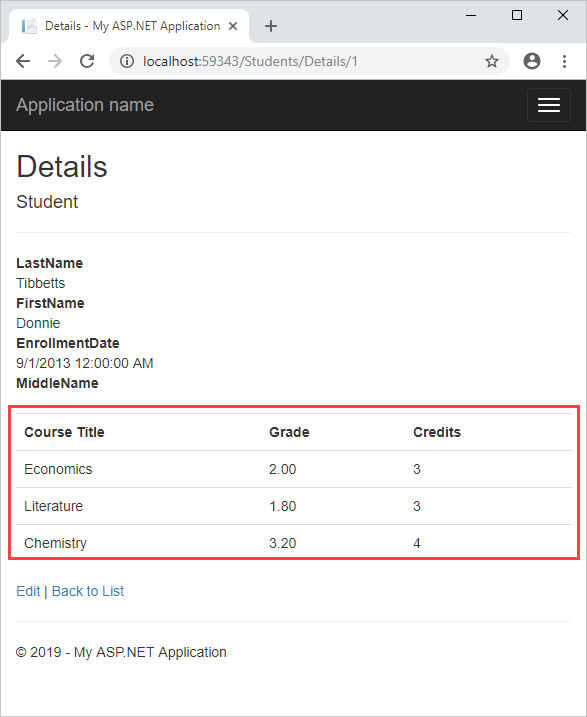This screenshot has height=717, width=587.
Task: Bookmark this page with the star icon
Action: pyautogui.click(x=492, y=61)
